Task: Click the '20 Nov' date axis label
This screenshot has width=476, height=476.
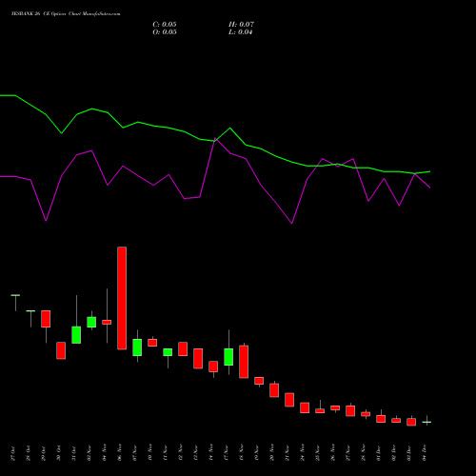Action: (271, 453)
